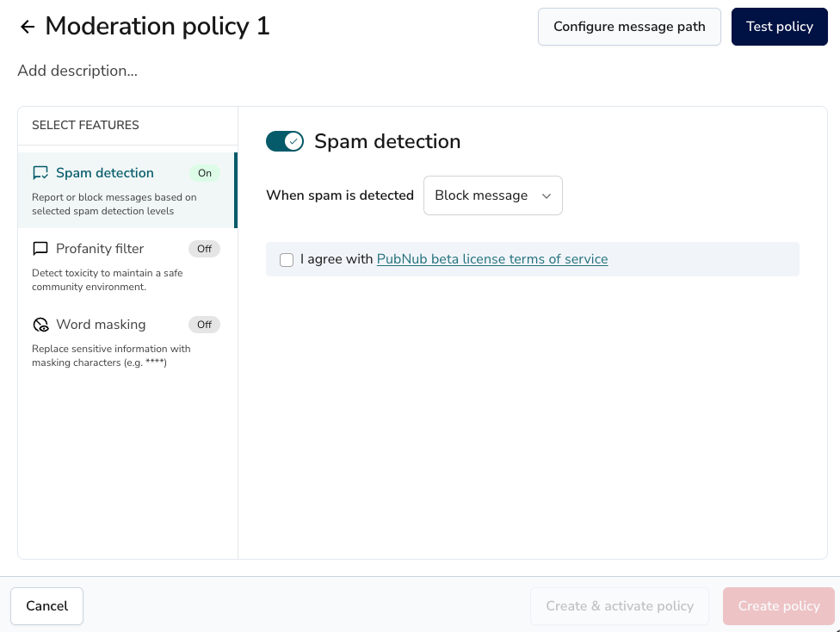Viewport: 840px width, 632px height.
Task: Click the Word masking eye icon
Action: 40,325
